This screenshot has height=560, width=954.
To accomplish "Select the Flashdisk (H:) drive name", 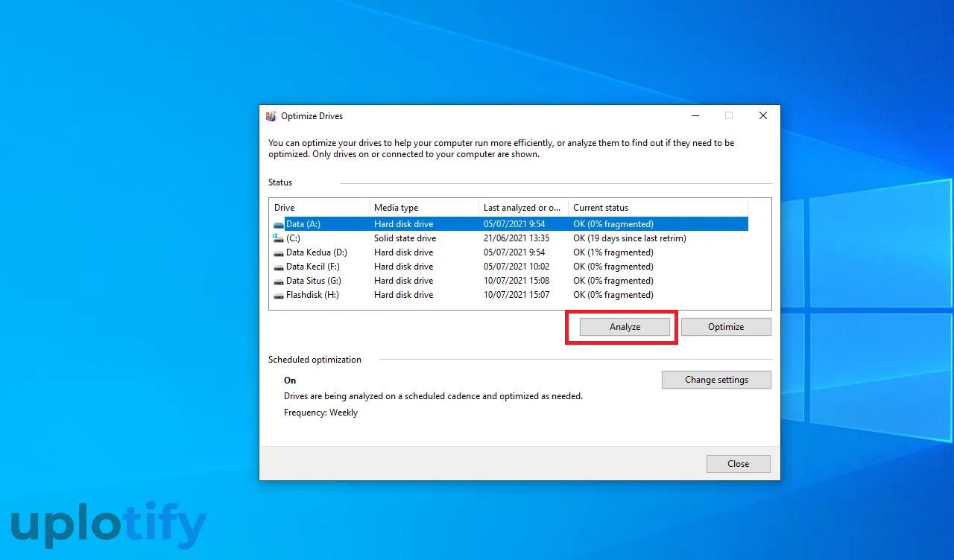I will [x=312, y=295].
